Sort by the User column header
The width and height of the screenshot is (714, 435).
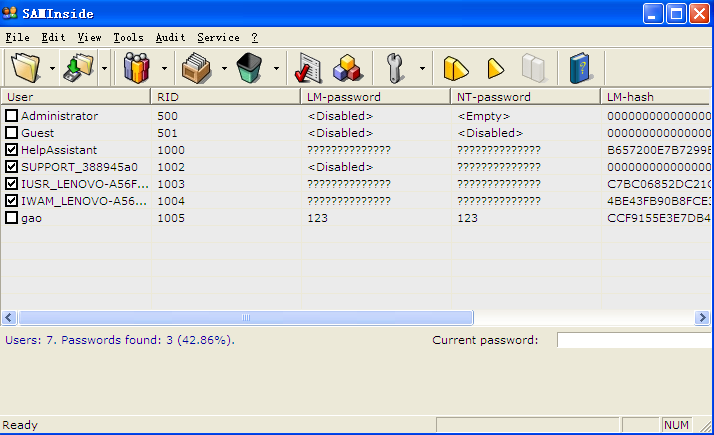[76, 97]
